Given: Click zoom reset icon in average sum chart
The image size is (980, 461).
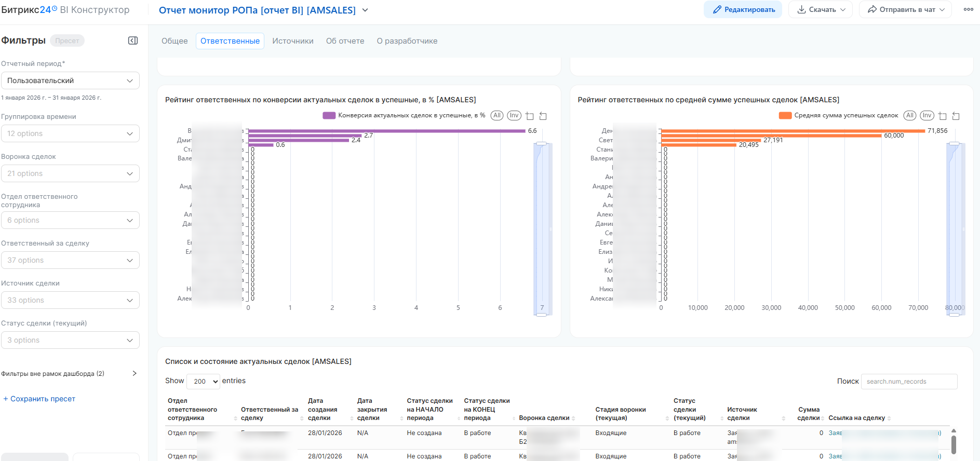Looking at the screenshot, I should 956,116.
